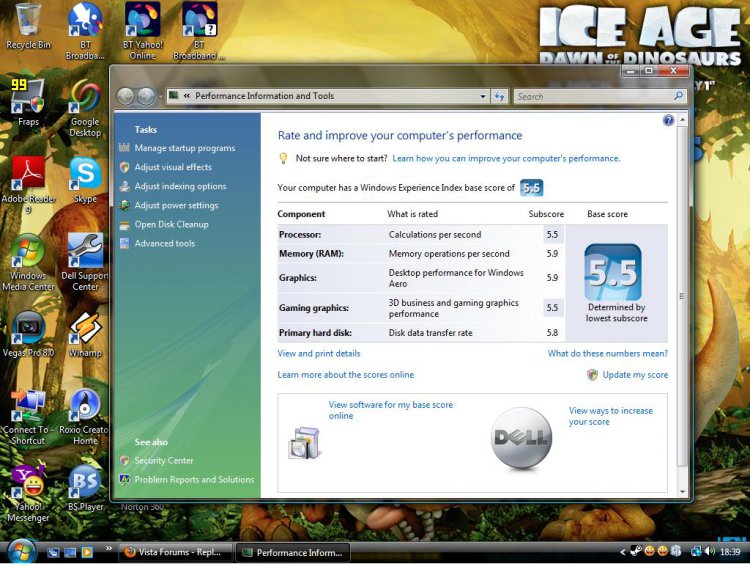
Task: Click Learn how you can improve your computer's performance
Action: 506,158
